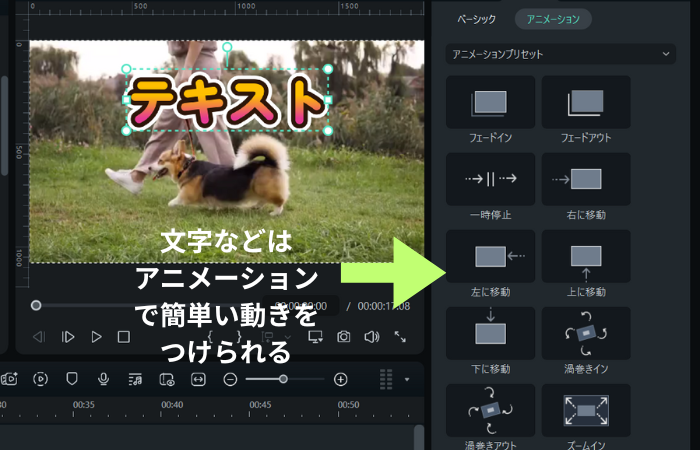Zoom out the timeline with the minus button
700x450 pixels.
point(230,379)
